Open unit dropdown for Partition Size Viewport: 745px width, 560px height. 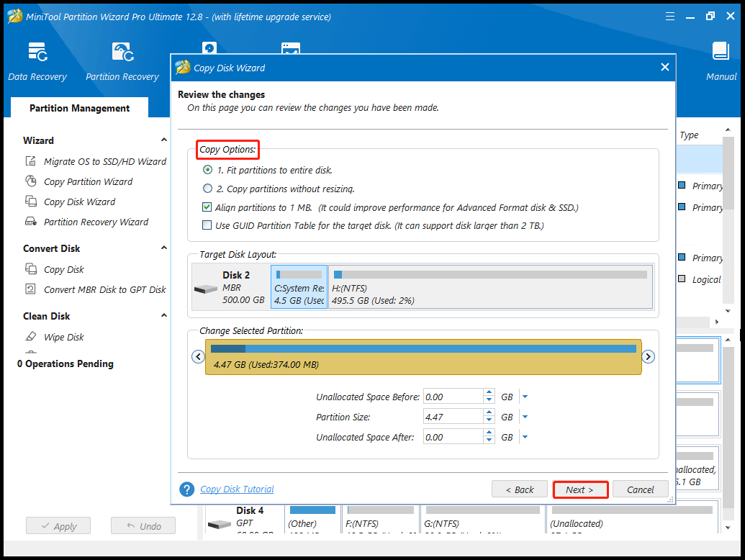(525, 417)
